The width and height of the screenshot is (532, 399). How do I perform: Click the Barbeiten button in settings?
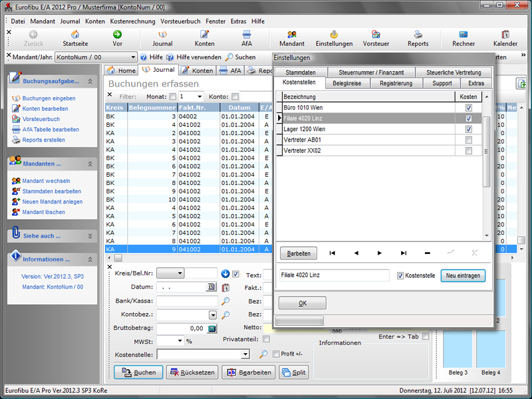tap(299, 253)
